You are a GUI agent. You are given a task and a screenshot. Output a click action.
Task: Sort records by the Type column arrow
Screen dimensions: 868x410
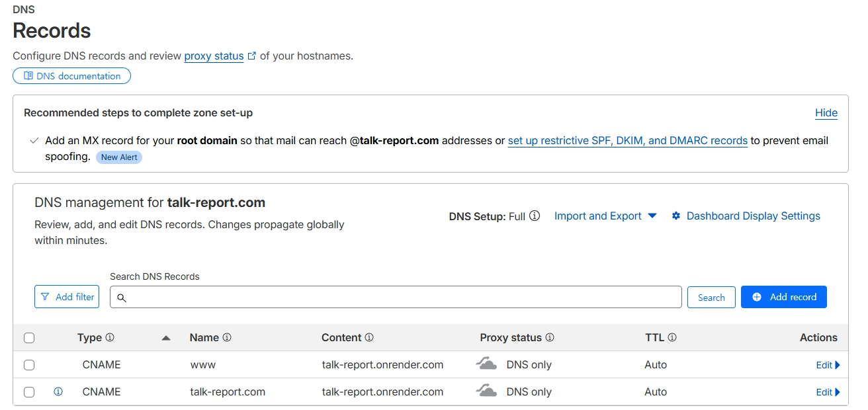tap(166, 338)
